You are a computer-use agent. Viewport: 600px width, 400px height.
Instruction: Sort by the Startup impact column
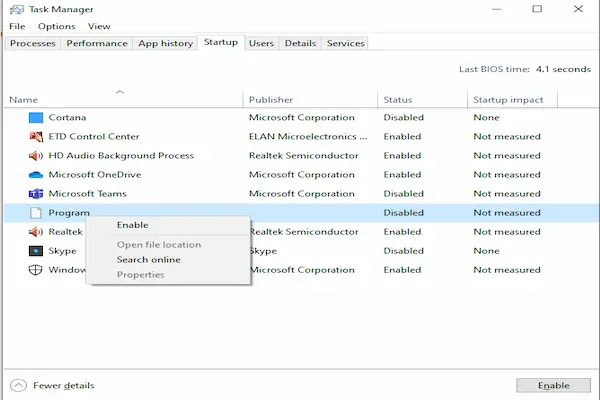tap(508, 100)
